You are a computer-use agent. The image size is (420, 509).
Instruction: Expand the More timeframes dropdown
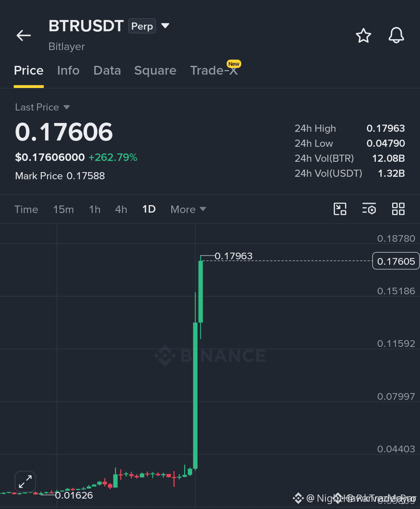point(188,209)
